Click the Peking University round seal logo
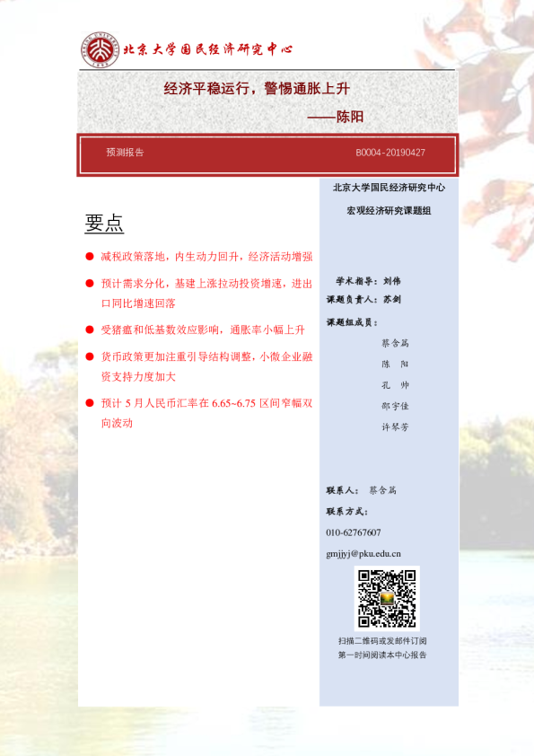The image size is (534, 756). coord(100,49)
